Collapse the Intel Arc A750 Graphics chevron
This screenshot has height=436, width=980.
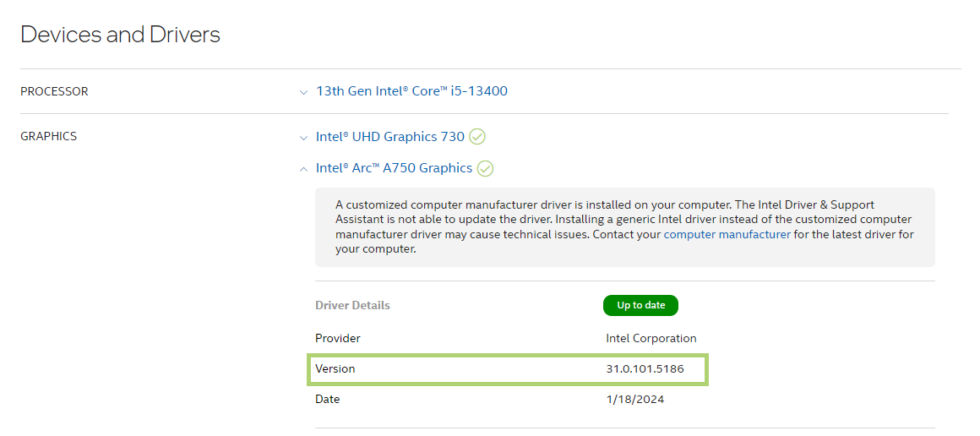(304, 169)
